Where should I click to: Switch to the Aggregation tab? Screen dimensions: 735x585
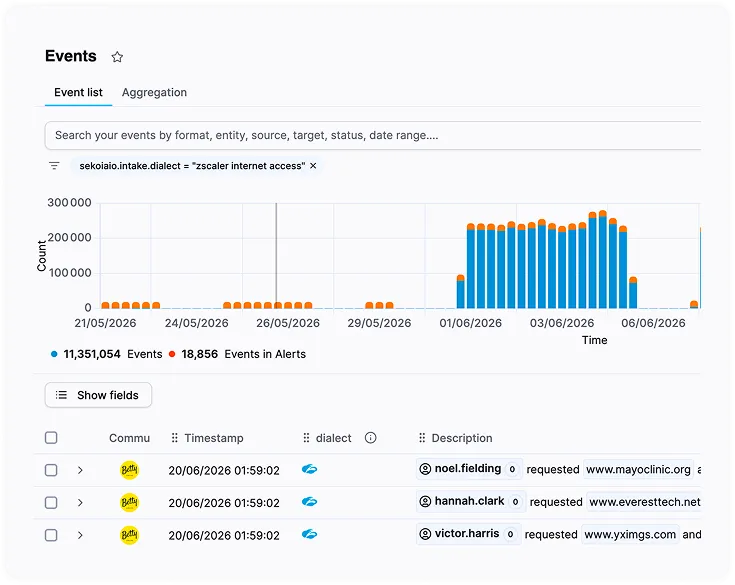point(154,92)
